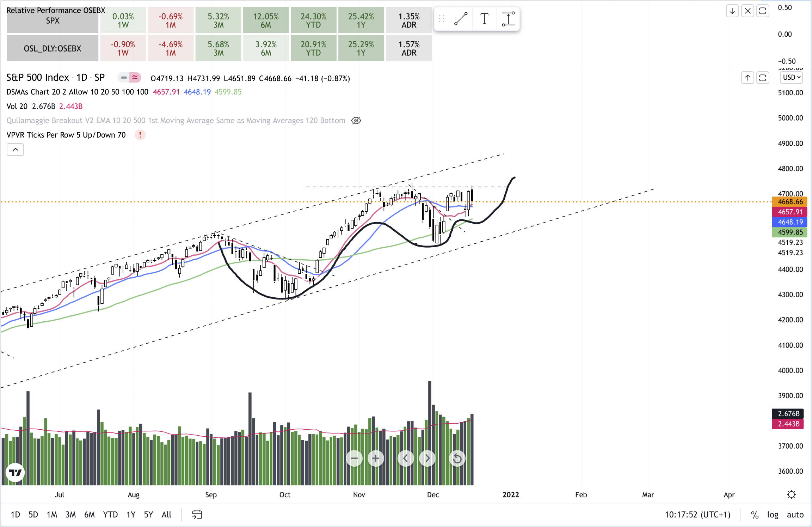Viewport: 812px width, 527px height.
Task: Click the OSL_DLY:OSEBX table cell
Action: 53,48
